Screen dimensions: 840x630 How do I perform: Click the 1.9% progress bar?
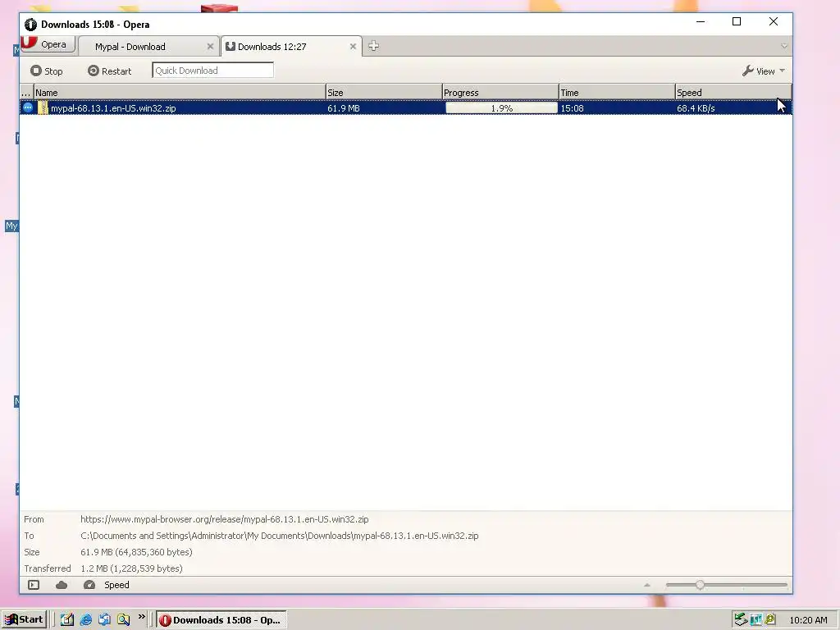click(x=501, y=107)
